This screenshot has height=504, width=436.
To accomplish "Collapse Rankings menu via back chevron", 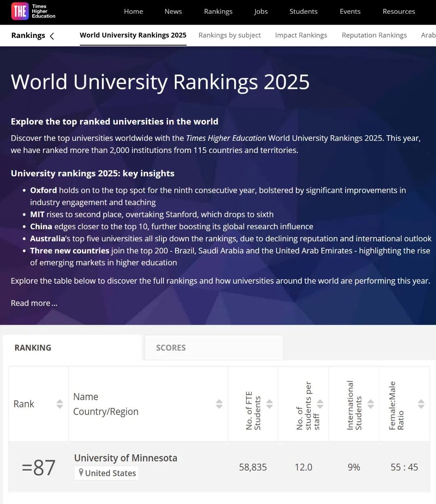I will 52,36.
